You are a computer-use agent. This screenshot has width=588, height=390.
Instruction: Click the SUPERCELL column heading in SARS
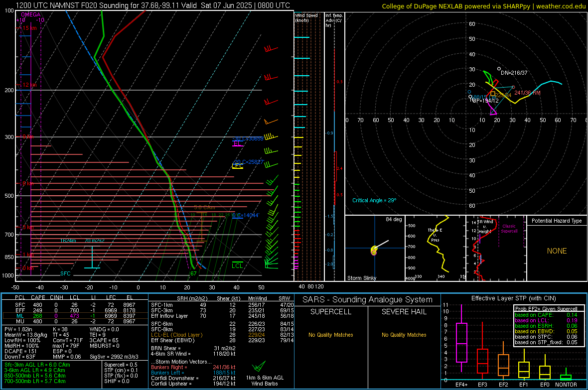coord(331,312)
